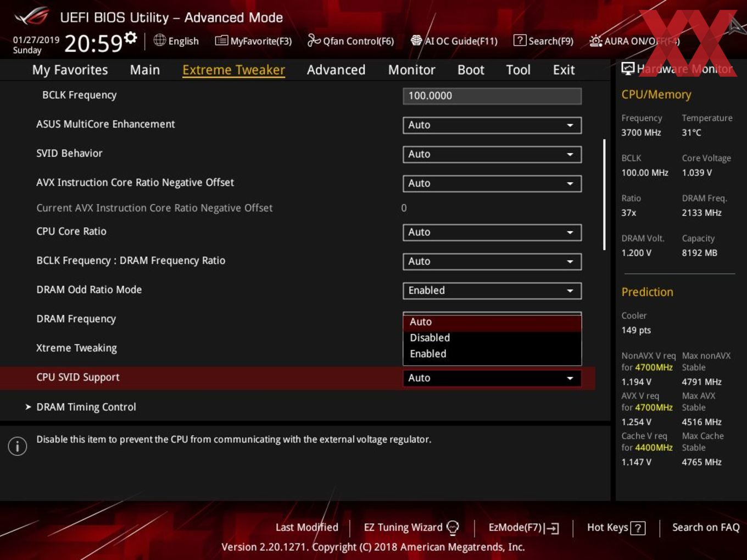This screenshot has height=560, width=747.
Task: Open the Boot tab
Action: click(471, 70)
